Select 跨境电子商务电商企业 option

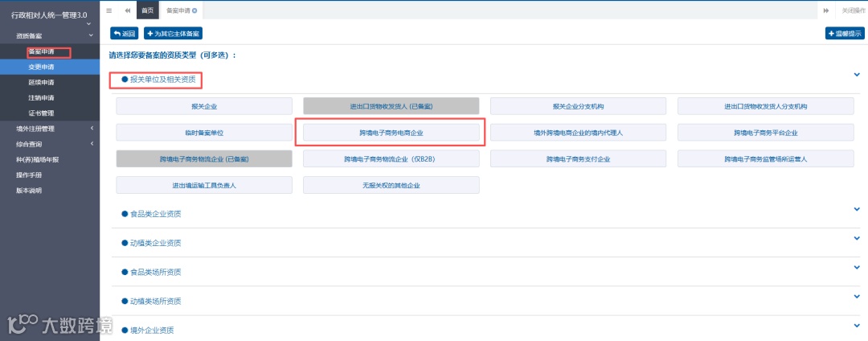[x=391, y=133]
